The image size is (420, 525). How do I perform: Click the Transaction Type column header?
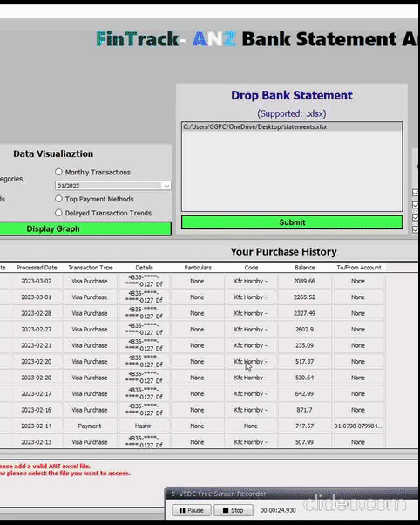[x=91, y=268]
